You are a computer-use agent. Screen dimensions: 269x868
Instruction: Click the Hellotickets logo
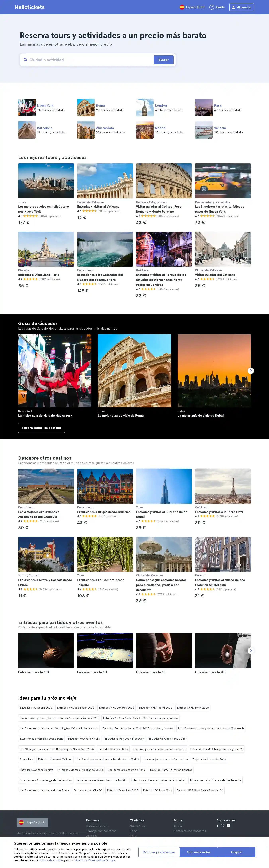click(29, 7)
